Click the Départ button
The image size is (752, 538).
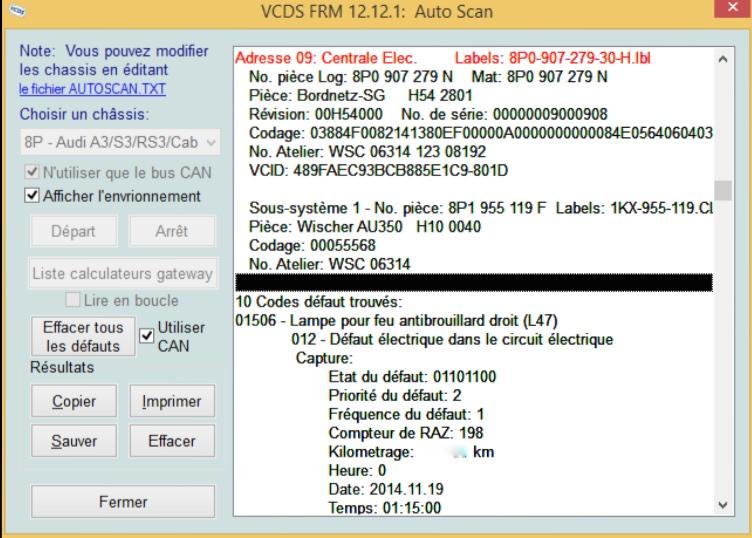click(73, 231)
